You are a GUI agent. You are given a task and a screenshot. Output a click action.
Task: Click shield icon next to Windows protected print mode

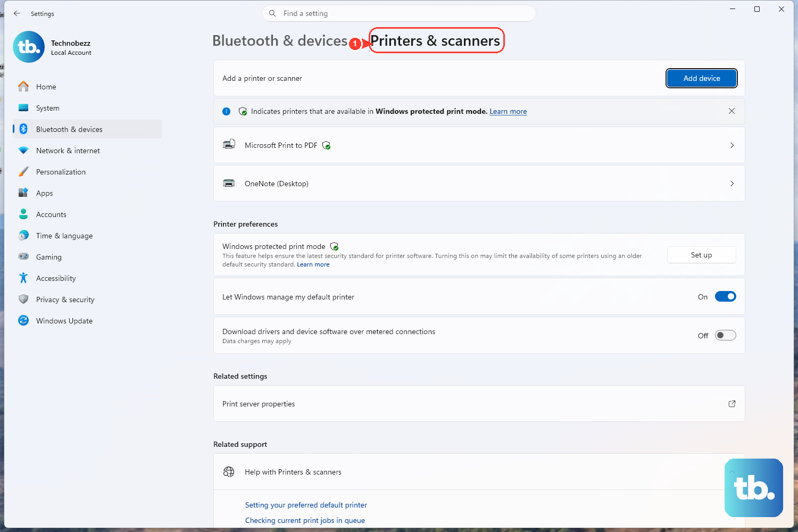click(x=335, y=246)
